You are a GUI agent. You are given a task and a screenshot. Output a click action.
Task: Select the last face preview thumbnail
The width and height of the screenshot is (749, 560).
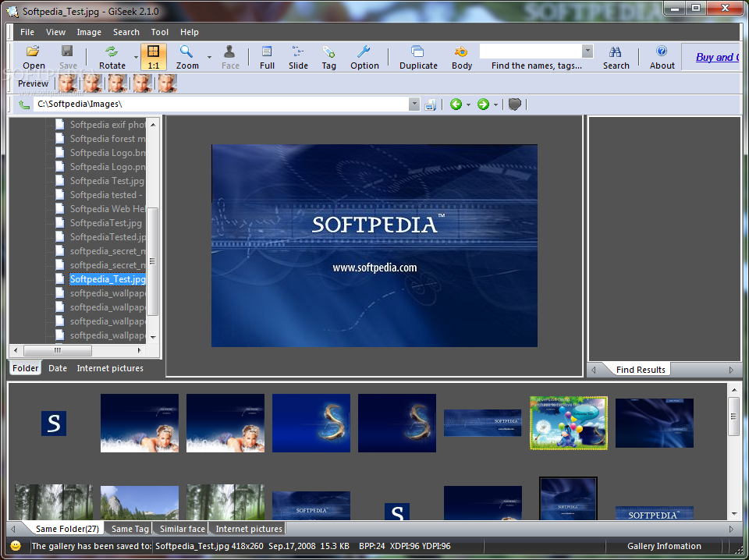[167, 83]
